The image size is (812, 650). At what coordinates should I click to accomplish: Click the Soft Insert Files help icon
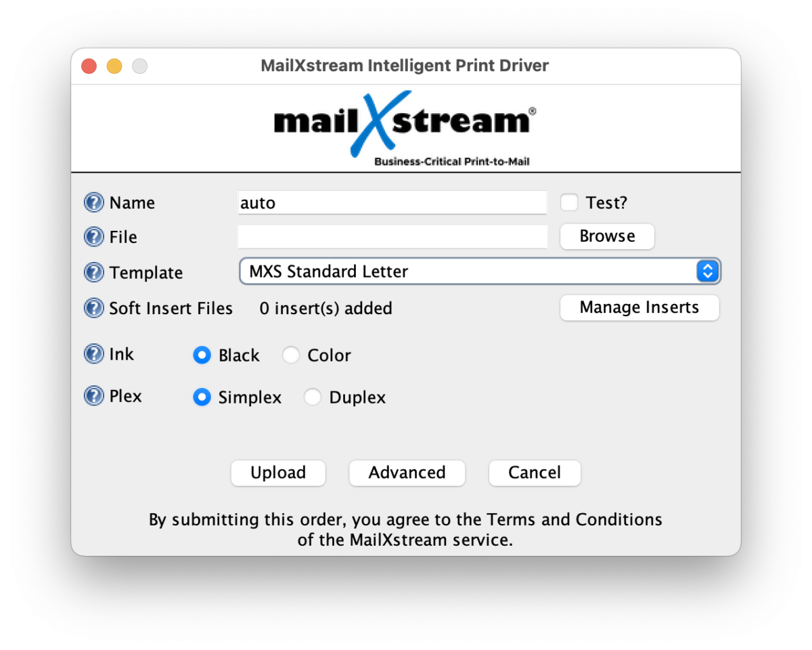(93, 308)
